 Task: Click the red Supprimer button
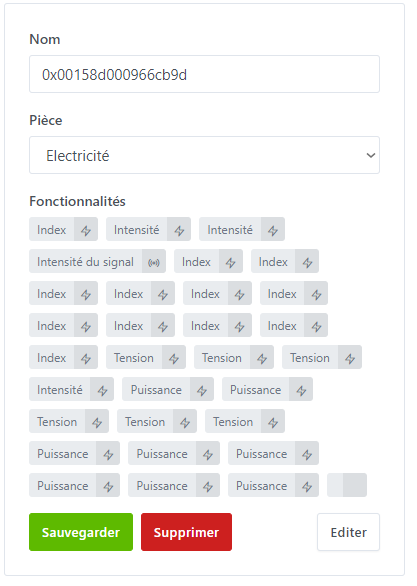click(x=186, y=532)
